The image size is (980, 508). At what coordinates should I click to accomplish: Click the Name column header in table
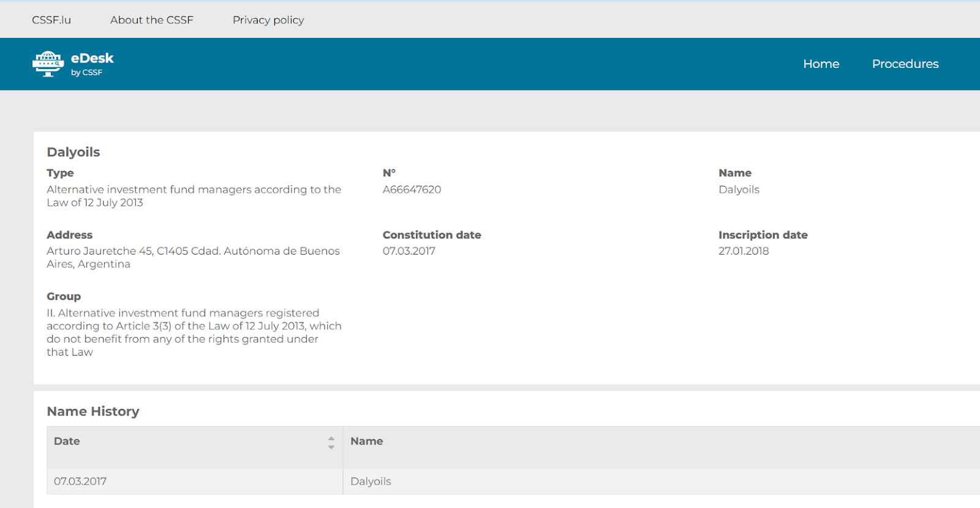pyautogui.click(x=366, y=441)
